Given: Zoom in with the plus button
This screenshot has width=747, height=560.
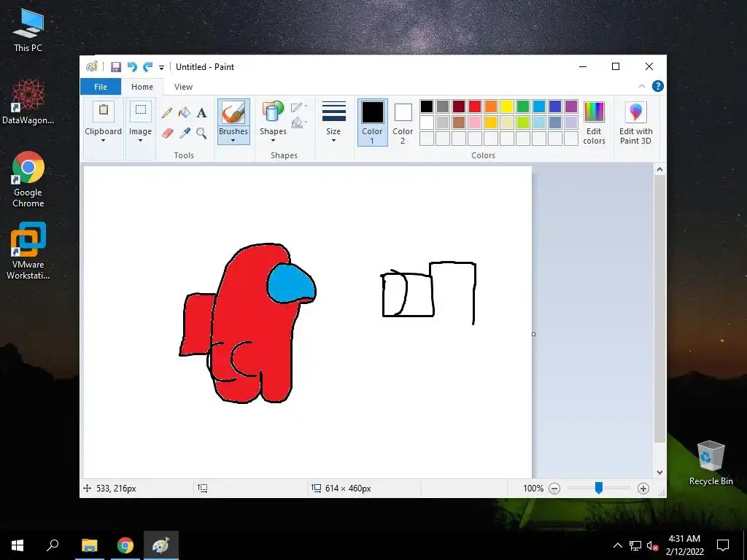Looking at the screenshot, I should 643,489.
